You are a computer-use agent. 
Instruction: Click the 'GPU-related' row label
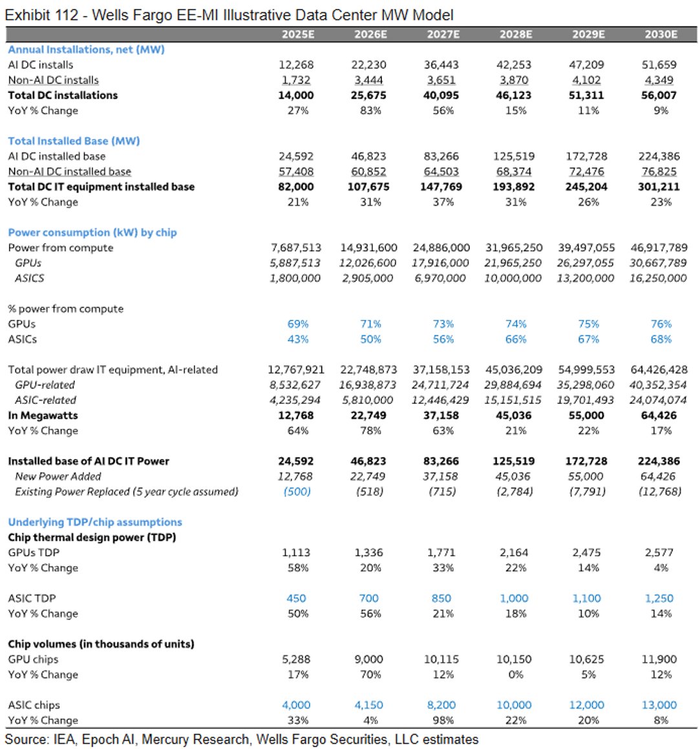[x=45, y=386]
